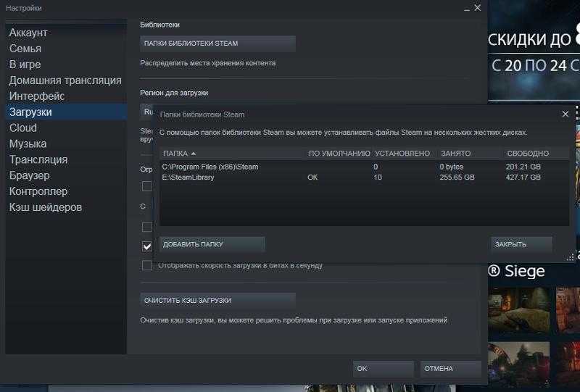Open the Аккаунт settings section
This screenshot has width=580, height=392.
28,33
